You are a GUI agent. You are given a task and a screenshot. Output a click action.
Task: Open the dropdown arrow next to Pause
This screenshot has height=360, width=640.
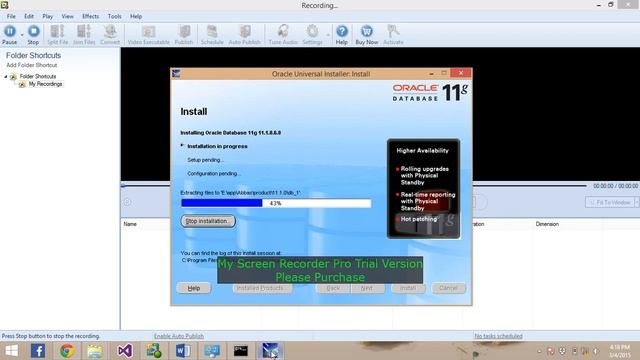22,35
